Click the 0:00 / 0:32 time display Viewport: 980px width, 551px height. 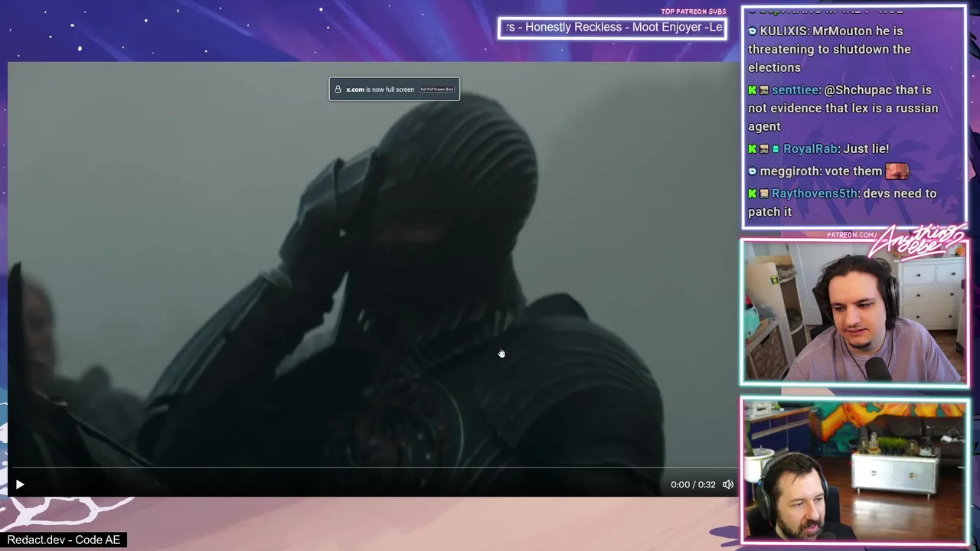[x=693, y=484]
